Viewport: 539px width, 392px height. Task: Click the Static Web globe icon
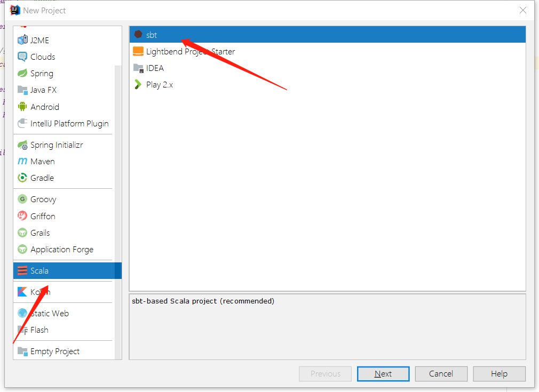[22, 313]
